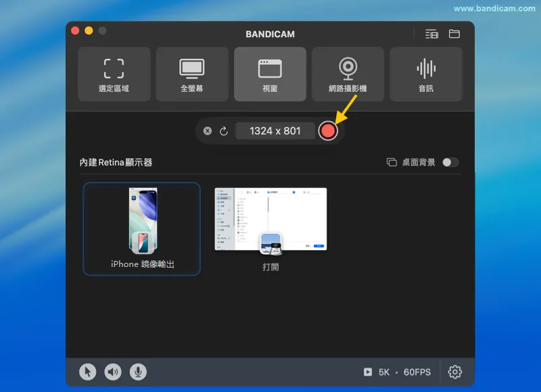
Task: Minimize the Bandicam window
Action: (x=89, y=30)
